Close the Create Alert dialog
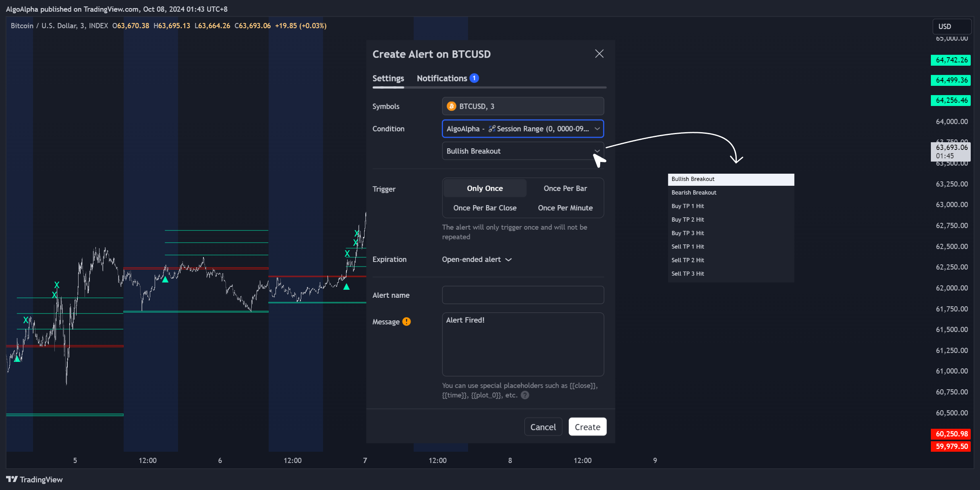Viewport: 980px width, 490px height. click(x=599, y=54)
